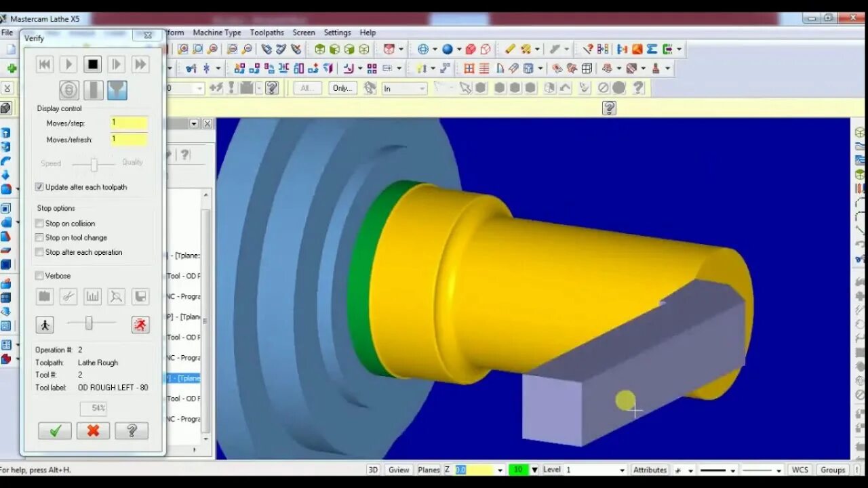Click the All... selection button
Viewport: 868px width, 488px height.
pyautogui.click(x=309, y=88)
